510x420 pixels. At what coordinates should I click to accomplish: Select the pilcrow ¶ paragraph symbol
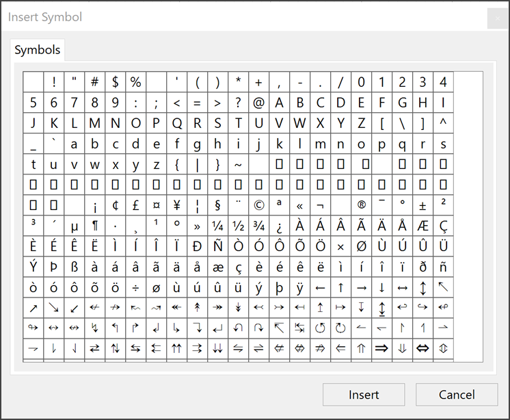pyautogui.click(x=94, y=226)
